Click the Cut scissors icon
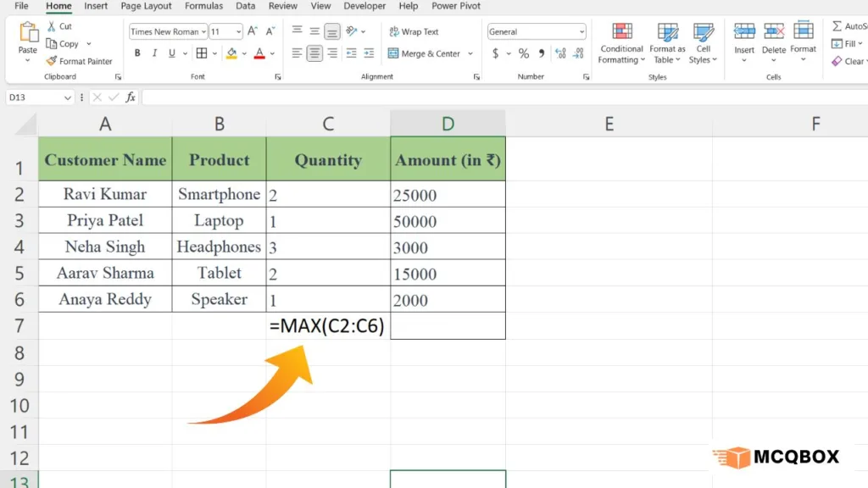This screenshot has height=488, width=868. pos(52,26)
